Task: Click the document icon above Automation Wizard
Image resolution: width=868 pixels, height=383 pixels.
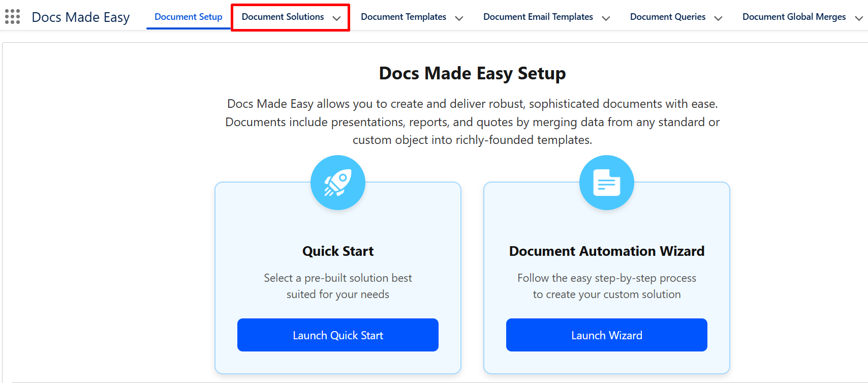Action: coord(606,183)
